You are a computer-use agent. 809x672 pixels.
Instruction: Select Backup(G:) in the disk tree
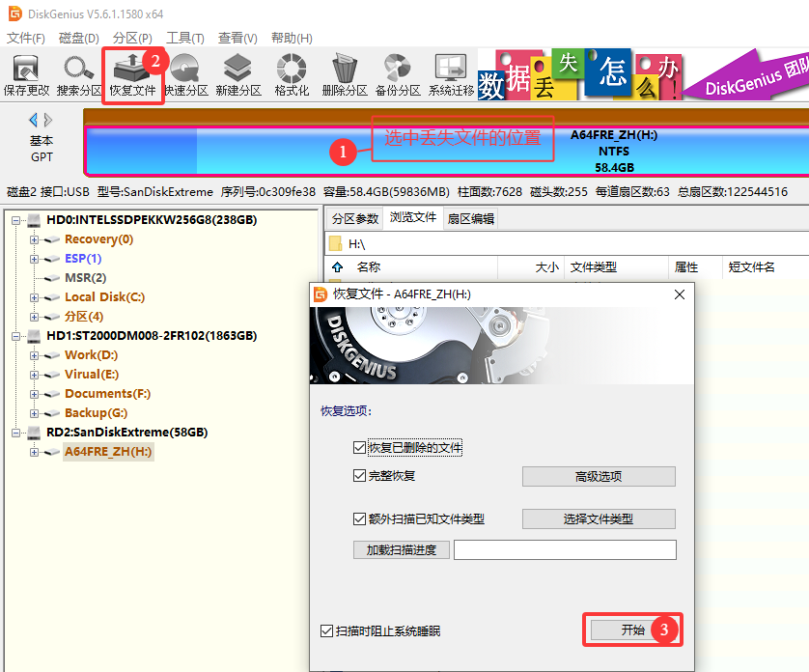pos(96,413)
